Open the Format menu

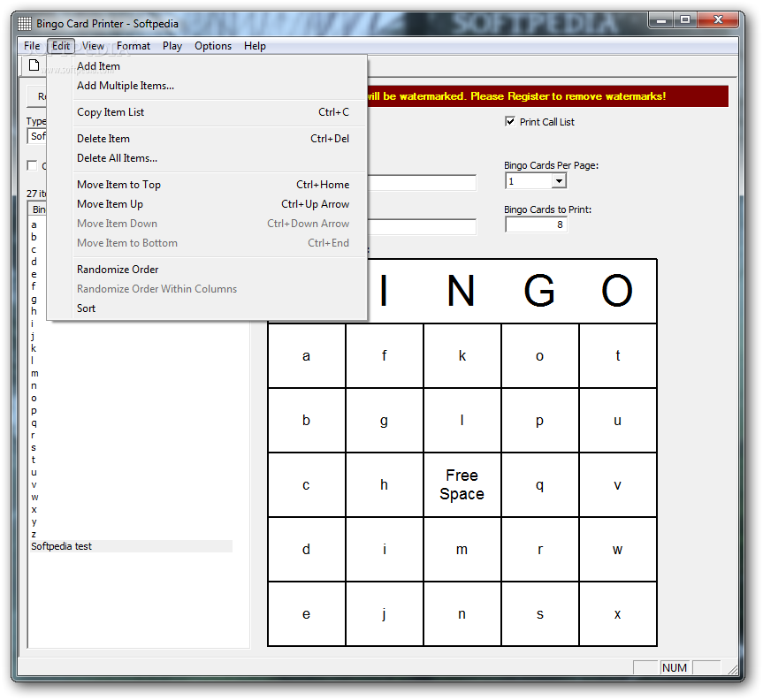(134, 46)
